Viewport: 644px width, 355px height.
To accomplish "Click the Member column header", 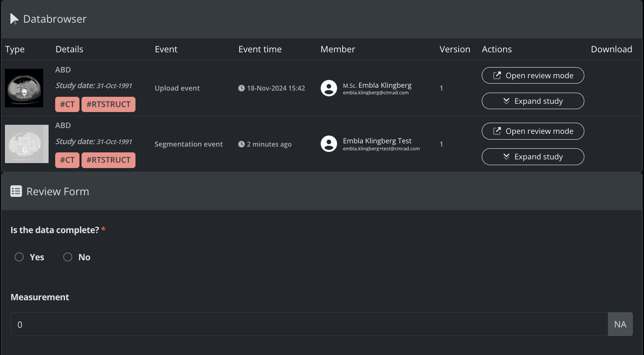I will tap(338, 49).
